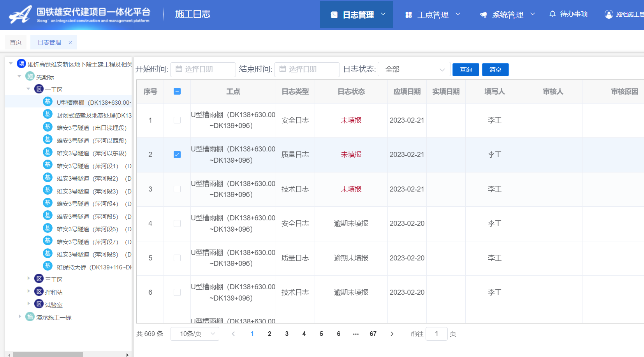Screen dimensions: 644x357
Task: Click the user avatar icon
Action: [x=609, y=14]
